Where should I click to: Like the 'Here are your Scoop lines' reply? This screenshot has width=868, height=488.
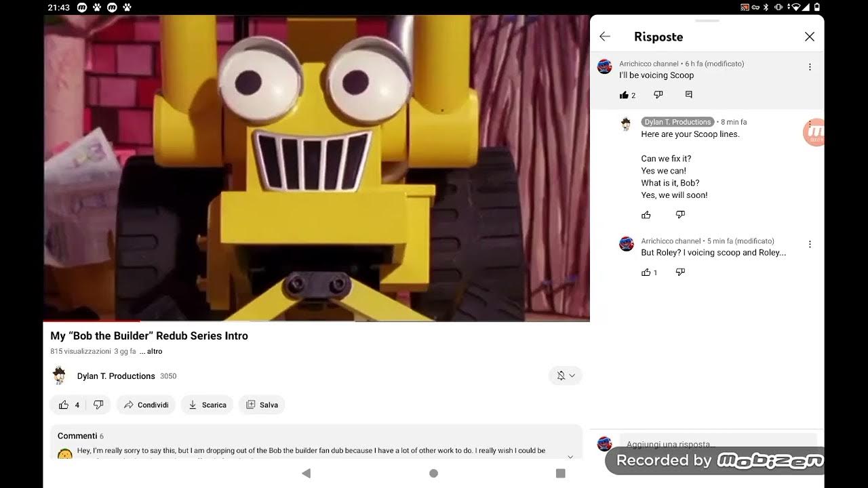pyautogui.click(x=646, y=215)
